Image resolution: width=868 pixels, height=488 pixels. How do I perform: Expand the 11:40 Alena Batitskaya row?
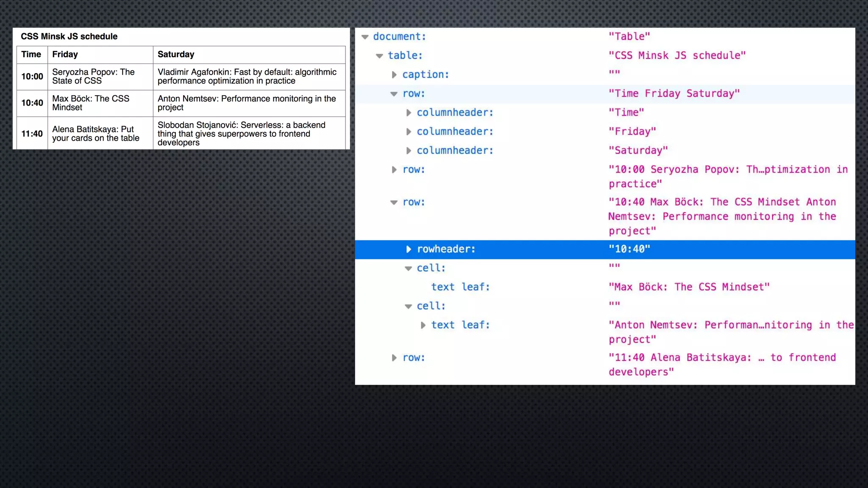point(394,358)
